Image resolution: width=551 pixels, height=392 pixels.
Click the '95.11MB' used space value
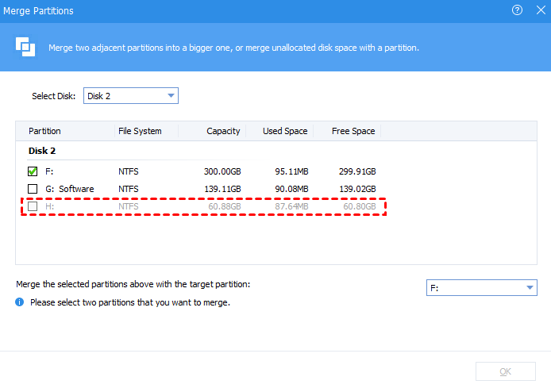[x=291, y=171]
